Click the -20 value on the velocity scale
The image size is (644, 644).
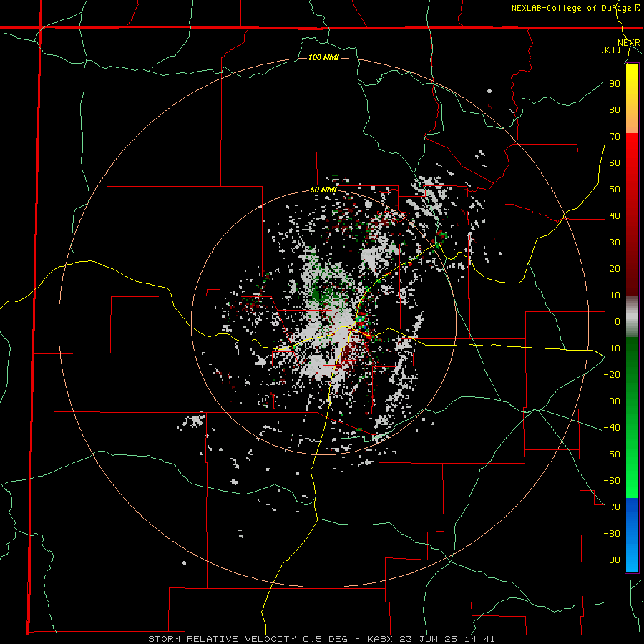click(612, 374)
